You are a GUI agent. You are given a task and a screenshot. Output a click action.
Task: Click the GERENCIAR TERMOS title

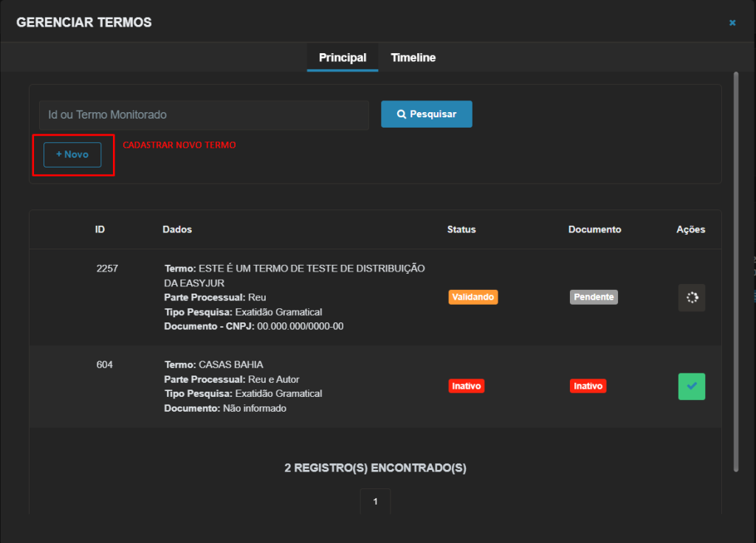[x=84, y=23]
